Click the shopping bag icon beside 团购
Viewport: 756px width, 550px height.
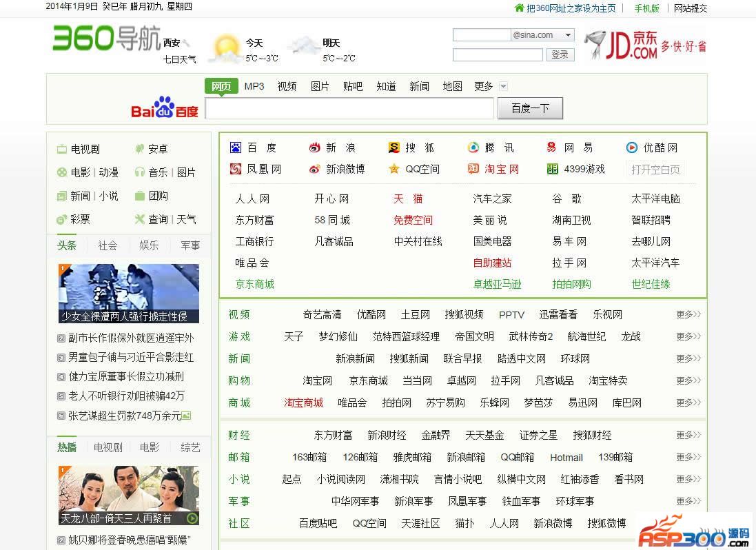coord(139,196)
